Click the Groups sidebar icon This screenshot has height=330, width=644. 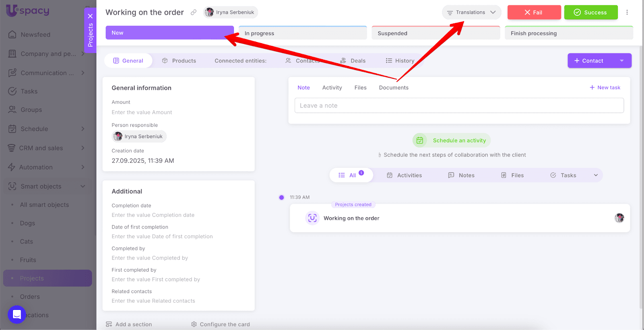(12, 110)
